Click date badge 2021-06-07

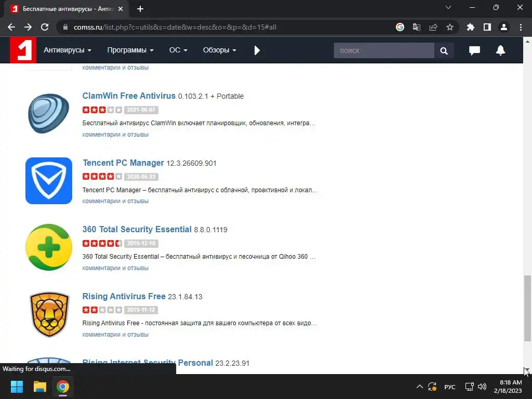141,110
